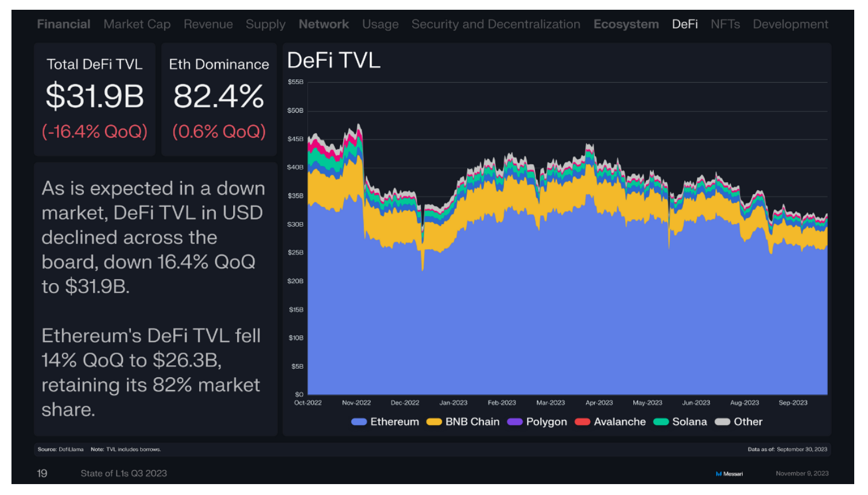Click the active DeFi tab
868x495 pixels.
click(685, 24)
